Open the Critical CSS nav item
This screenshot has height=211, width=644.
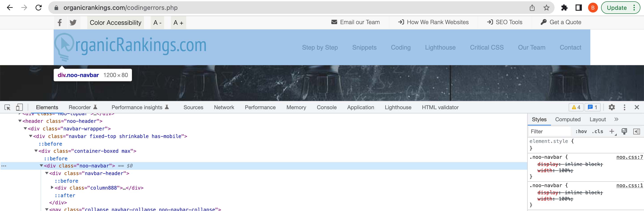(487, 47)
